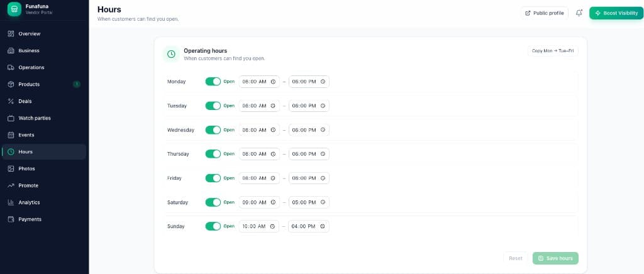Click the Payments wallet icon in sidebar
This screenshot has width=644, height=274.
(x=11, y=219)
